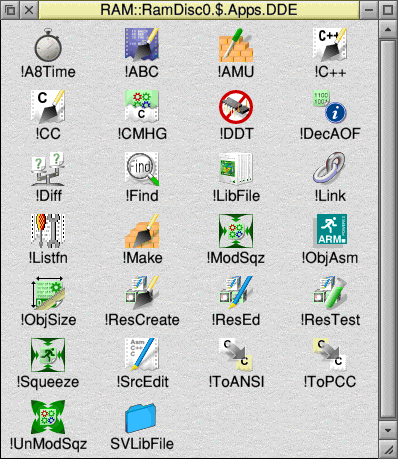This screenshot has width=398, height=459.
Task: Click the toggle size window button
Action: click(x=388, y=10)
